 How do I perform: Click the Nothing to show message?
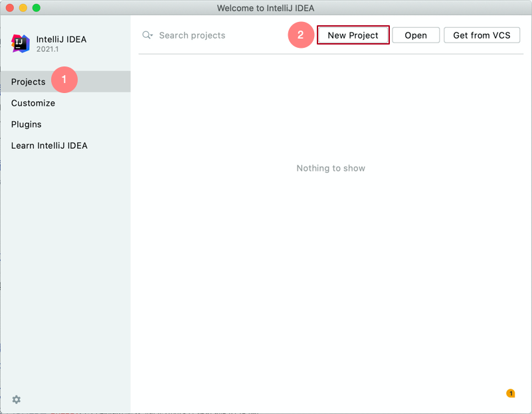click(331, 168)
